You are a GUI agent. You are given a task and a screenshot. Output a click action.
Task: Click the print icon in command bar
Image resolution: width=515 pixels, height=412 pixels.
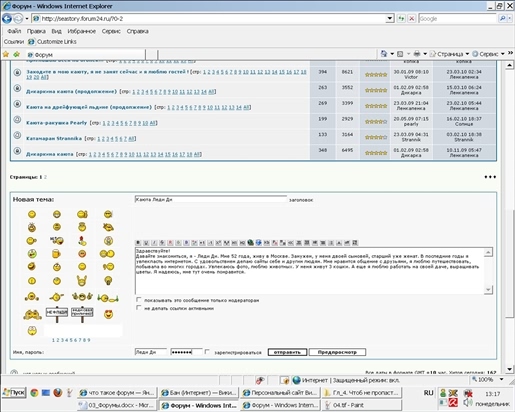tap(417, 54)
